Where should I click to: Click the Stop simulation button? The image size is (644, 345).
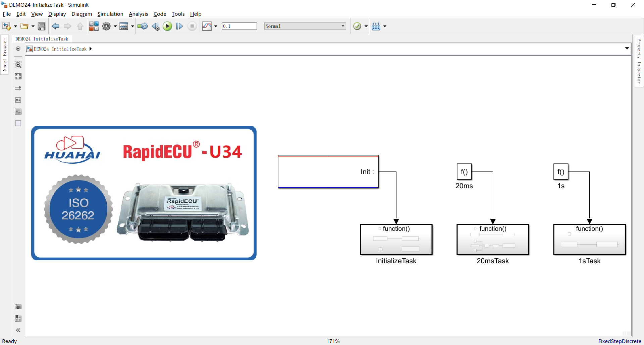pos(192,26)
